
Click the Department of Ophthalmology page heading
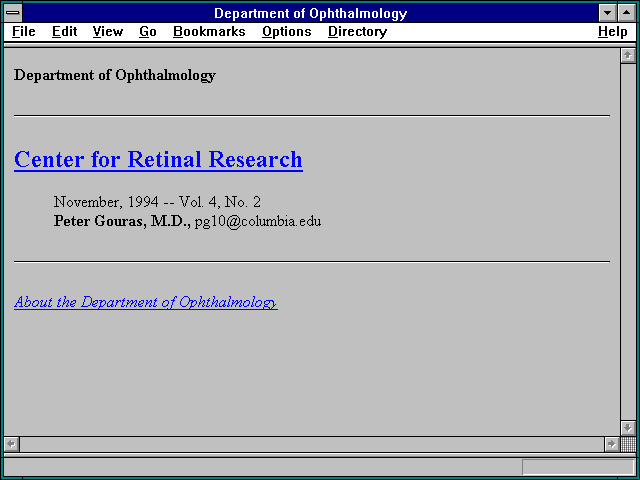pos(115,76)
